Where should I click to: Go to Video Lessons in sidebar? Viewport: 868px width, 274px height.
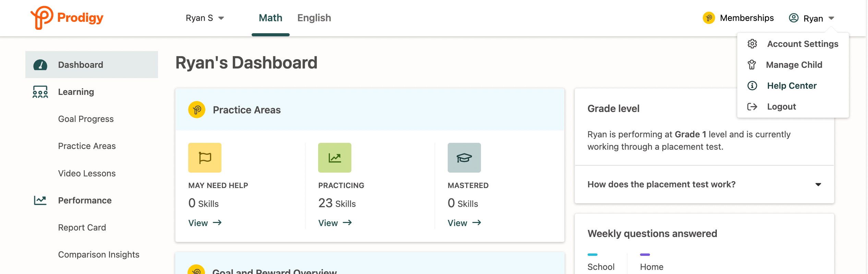tap(87, 173)
